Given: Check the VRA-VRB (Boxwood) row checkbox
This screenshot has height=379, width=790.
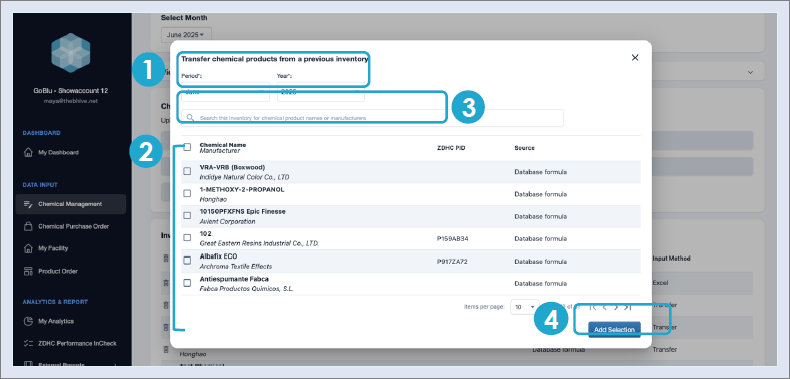Looking at the screenshot, I should (x=187, y=171).
